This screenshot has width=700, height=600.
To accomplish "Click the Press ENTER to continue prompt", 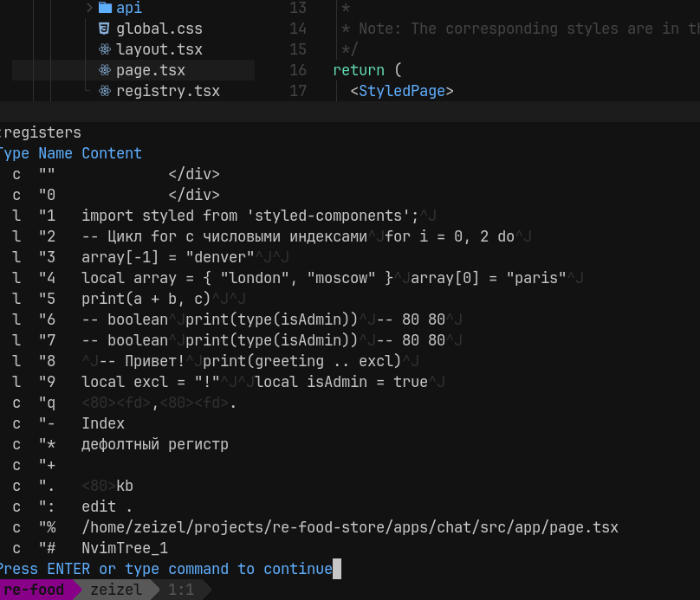I will (166, 569).
